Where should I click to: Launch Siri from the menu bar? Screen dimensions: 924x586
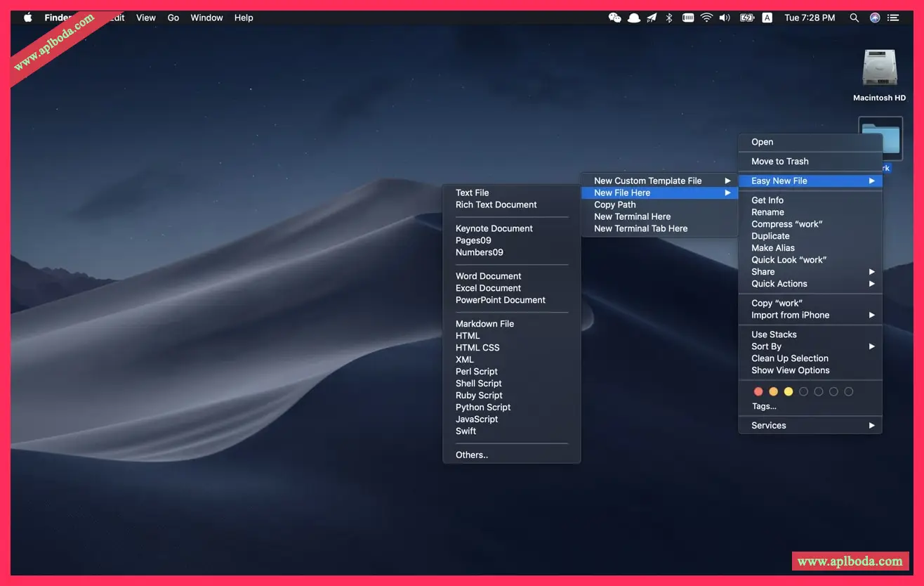point(875,18)
